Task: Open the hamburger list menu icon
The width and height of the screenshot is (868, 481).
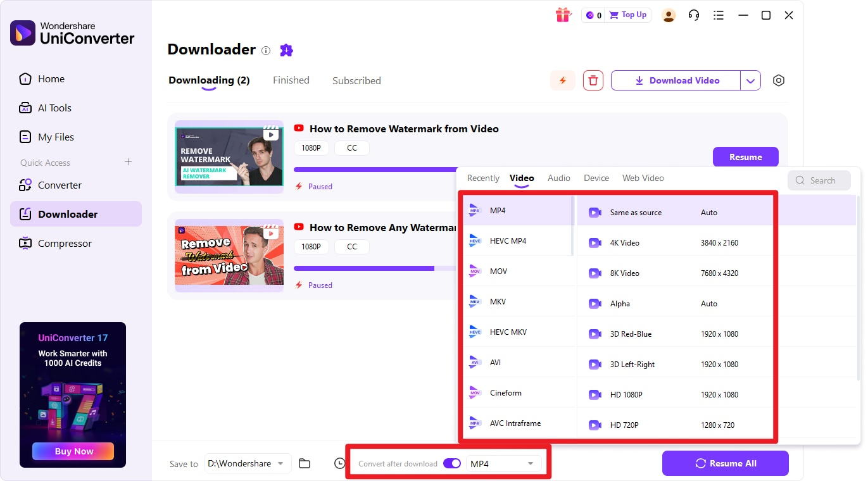Action: click(719, 15)
